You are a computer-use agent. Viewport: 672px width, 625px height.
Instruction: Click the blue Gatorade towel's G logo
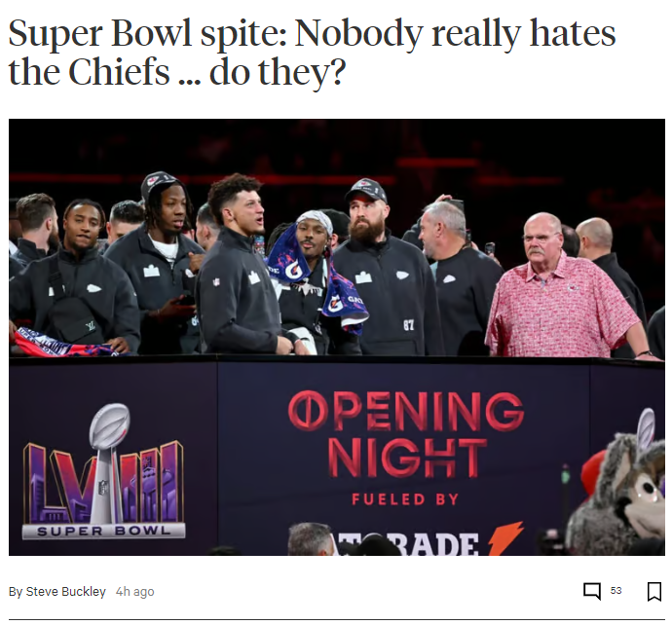coord(293,270)
